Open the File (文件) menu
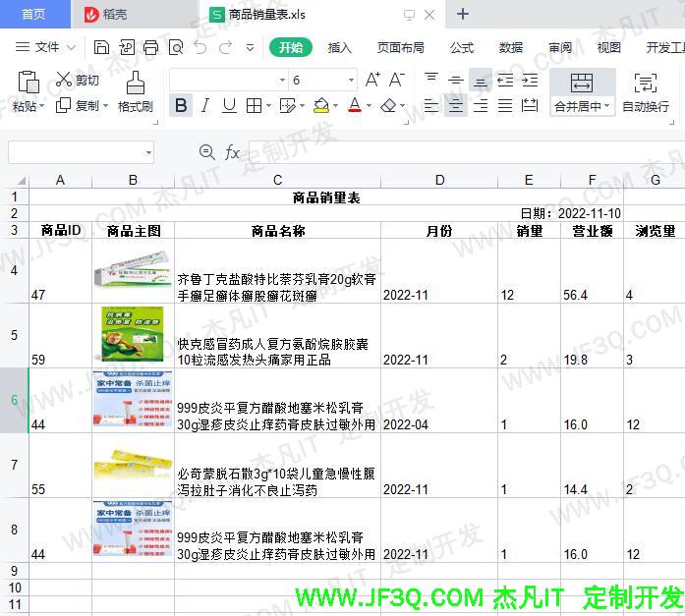The image size is (685, 616). point(46,47)
